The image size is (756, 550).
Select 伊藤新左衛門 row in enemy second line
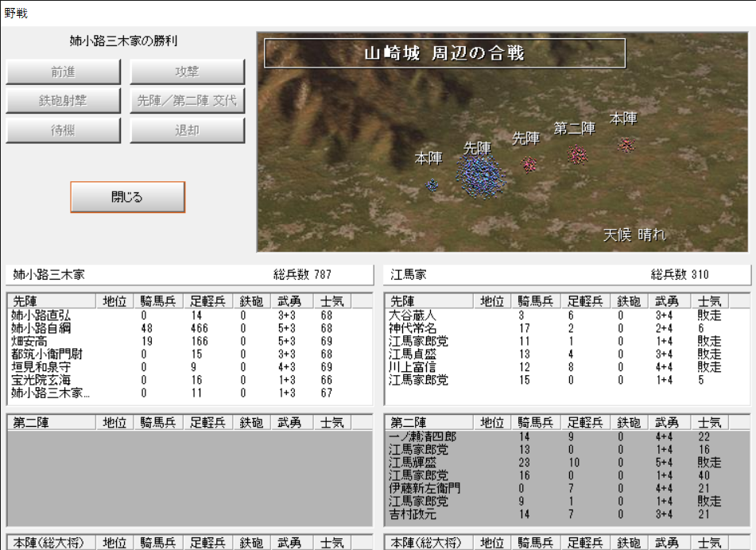(425, 488)
